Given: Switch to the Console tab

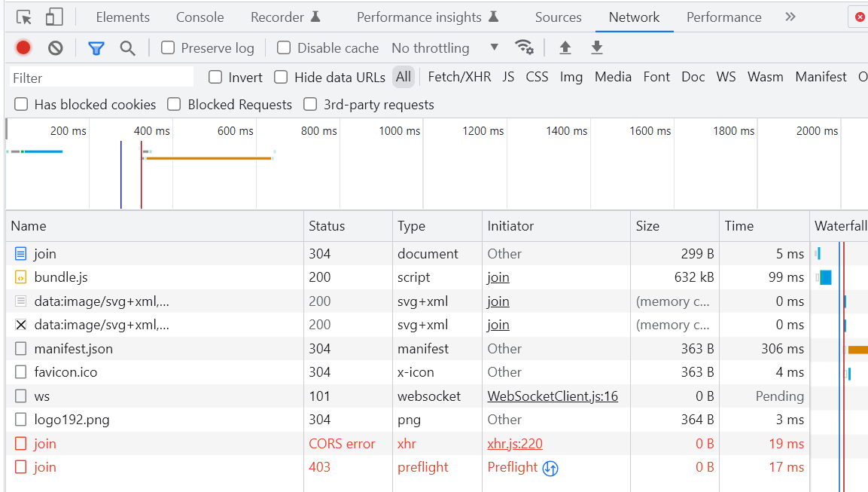Looking at the screenshot, I should coord(199,17).
